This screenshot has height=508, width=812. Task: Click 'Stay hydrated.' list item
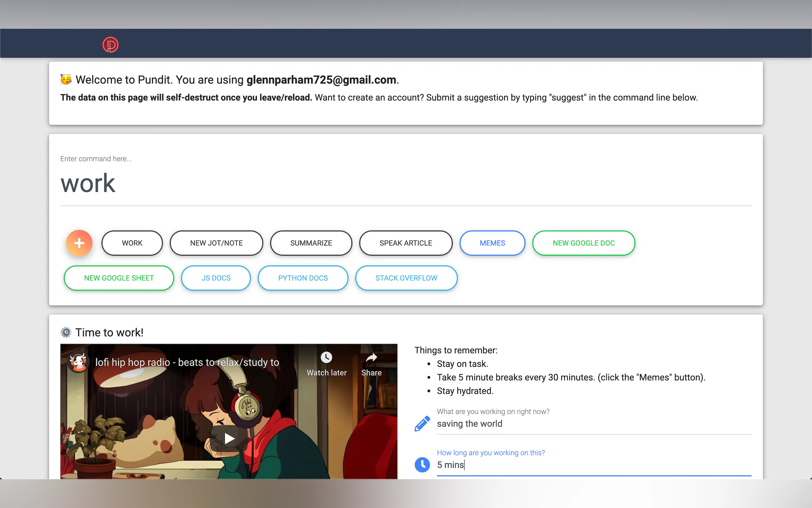pyautogui.click(x=465, y=391)
